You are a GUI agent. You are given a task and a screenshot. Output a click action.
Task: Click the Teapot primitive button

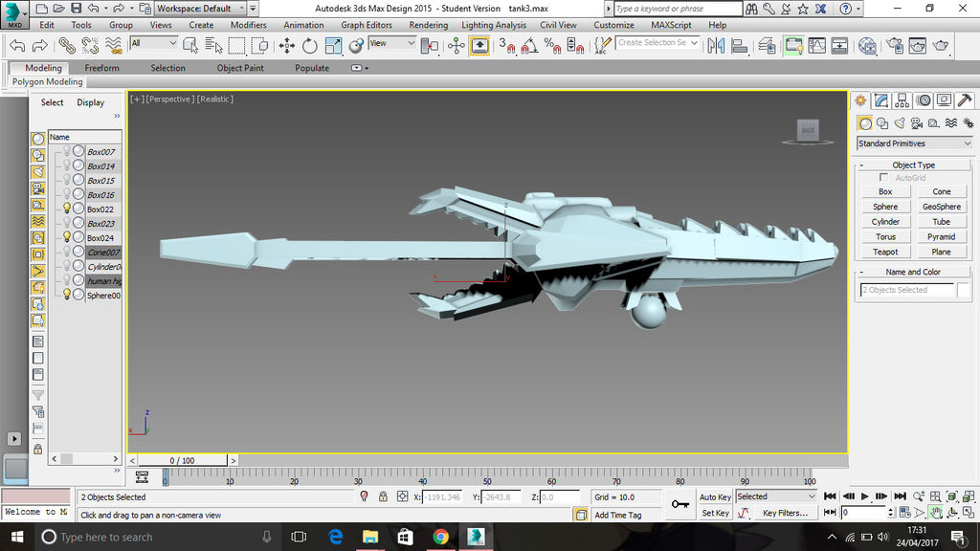coord(885,252)
